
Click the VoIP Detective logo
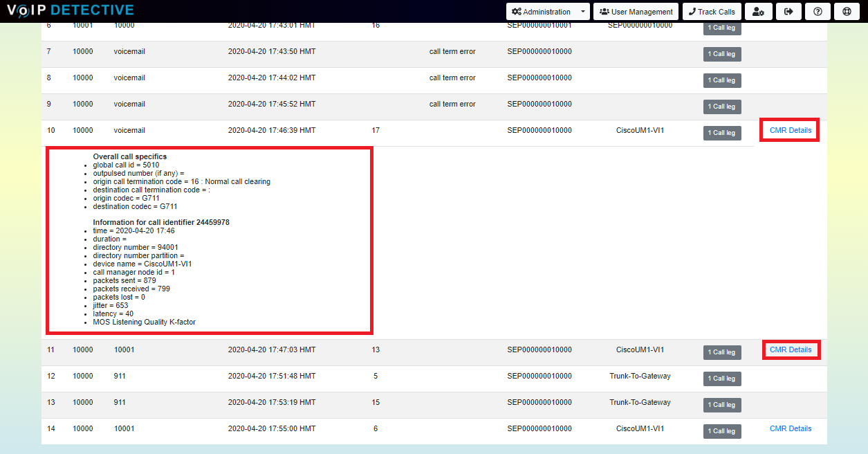point(70,10)
